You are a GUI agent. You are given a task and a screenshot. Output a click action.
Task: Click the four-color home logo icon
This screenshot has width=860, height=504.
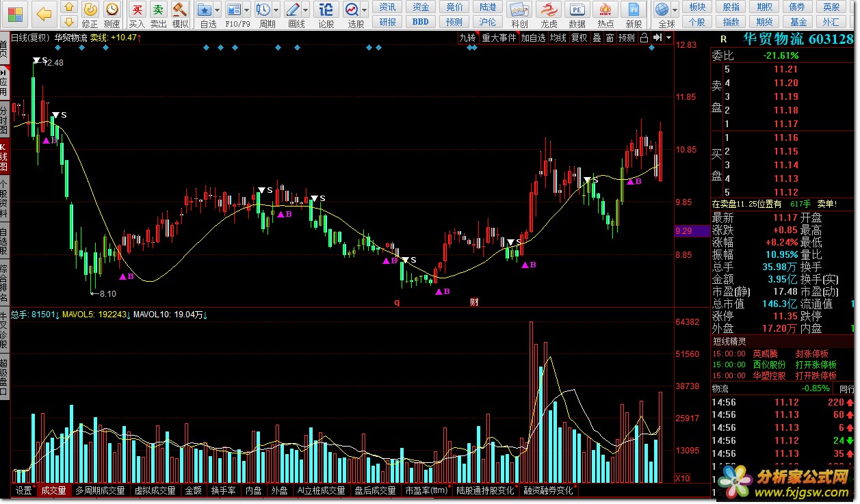point(14,13)
